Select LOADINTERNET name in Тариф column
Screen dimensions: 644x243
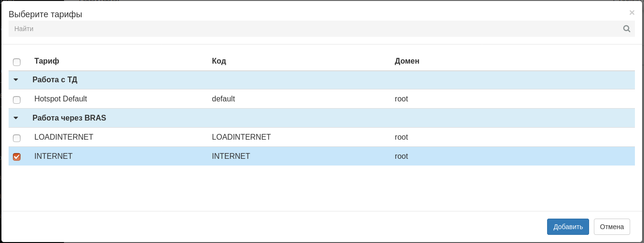click(63, 137)
